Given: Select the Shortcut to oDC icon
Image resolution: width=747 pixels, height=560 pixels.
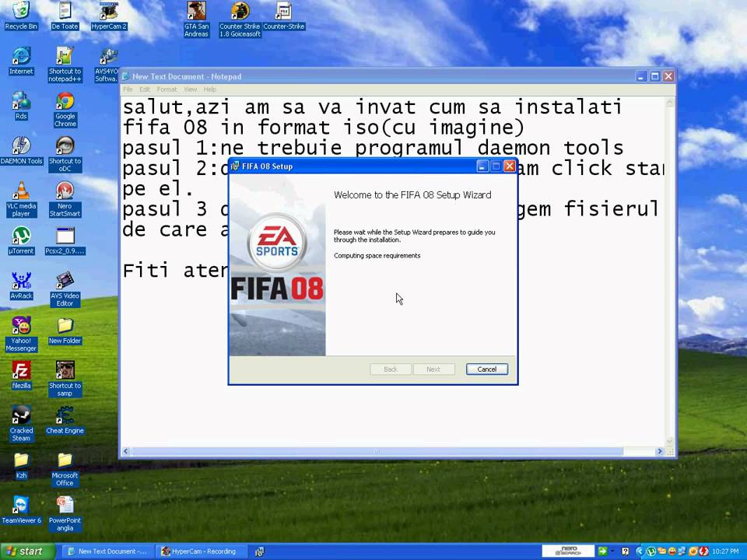Looking at the screenshot, I should (x=65, y=154).
